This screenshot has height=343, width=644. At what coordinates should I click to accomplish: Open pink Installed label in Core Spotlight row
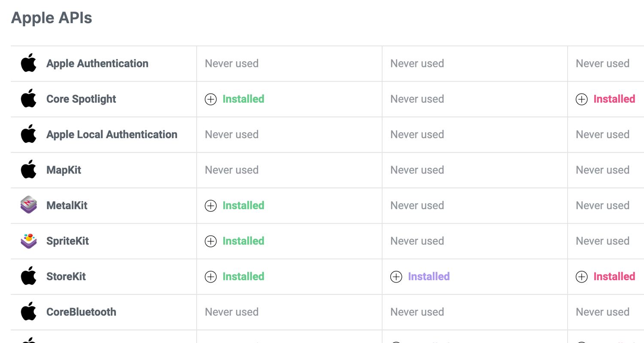(614, 99)
